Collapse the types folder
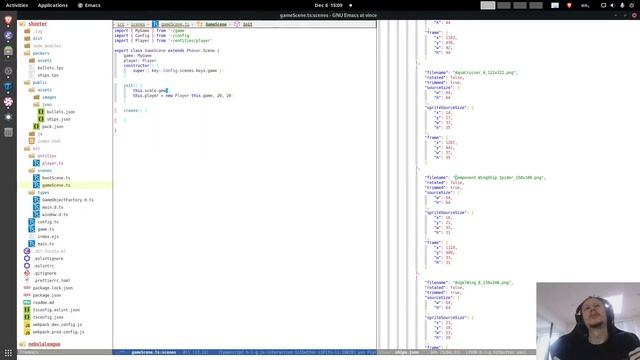Screen dimensions: 640x360 pyautogui.click(x=32, y=193)
